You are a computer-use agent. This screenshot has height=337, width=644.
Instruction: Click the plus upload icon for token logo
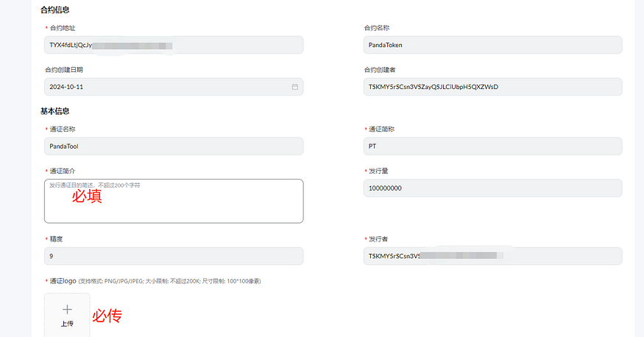68,310
